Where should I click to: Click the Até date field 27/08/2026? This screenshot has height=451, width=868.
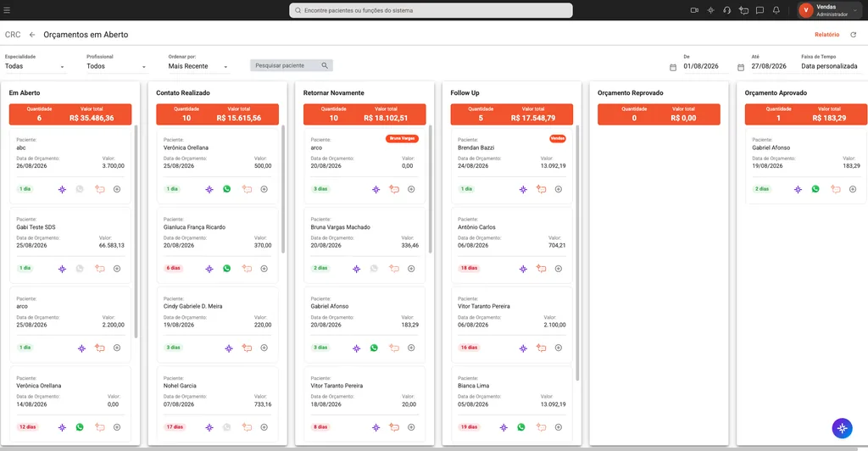tap(769, 66)
